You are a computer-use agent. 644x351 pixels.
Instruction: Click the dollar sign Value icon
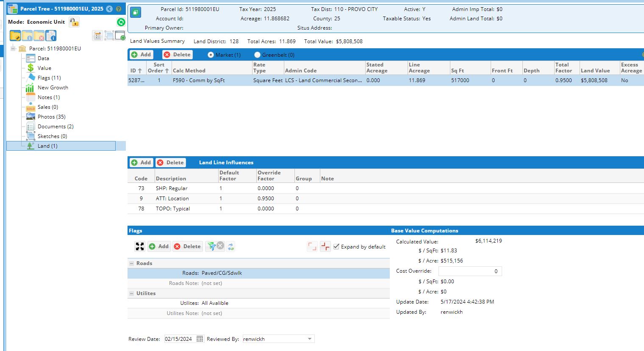[31, 68]
